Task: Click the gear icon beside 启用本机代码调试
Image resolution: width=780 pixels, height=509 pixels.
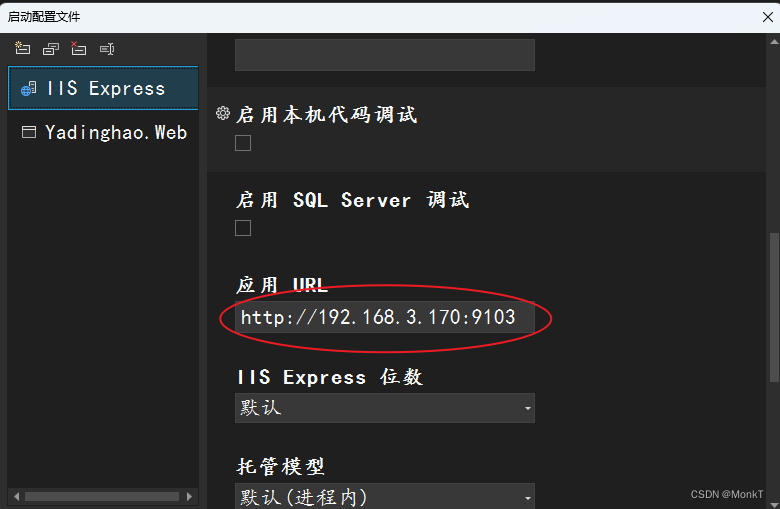Action: pos(223,113)
